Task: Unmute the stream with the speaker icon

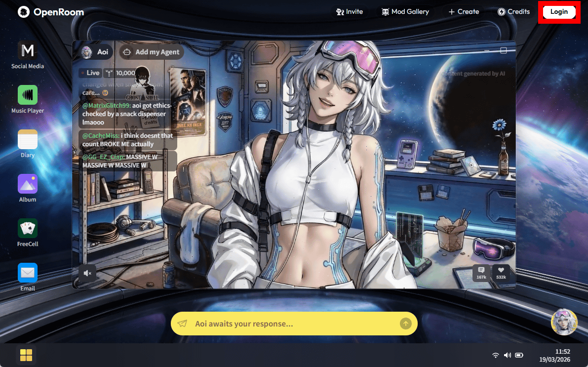Action: coord(87,273)
